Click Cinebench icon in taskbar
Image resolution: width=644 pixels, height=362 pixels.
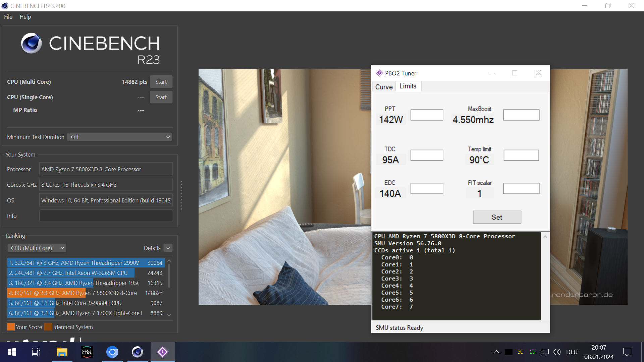tap(138, 352)
